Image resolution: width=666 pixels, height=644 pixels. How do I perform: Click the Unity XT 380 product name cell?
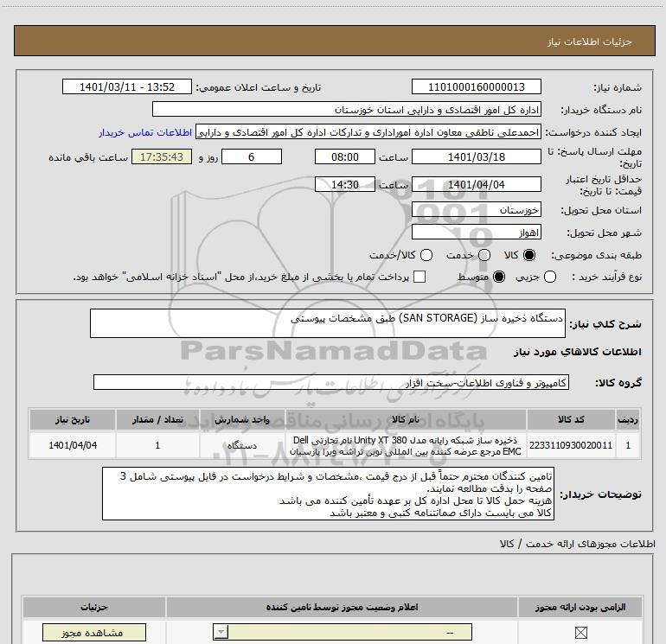coord(406,445)
